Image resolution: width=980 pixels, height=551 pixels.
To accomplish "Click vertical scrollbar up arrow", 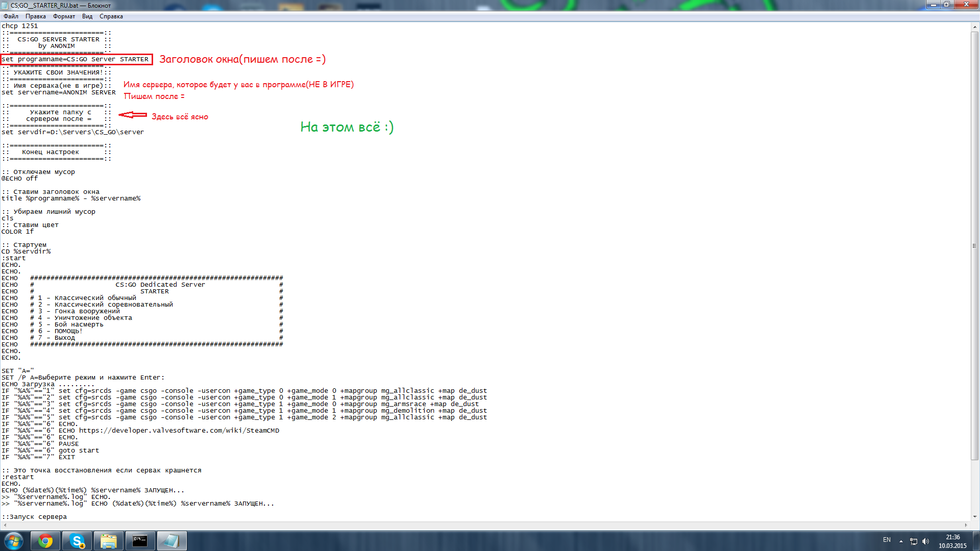I will (975, 27).
